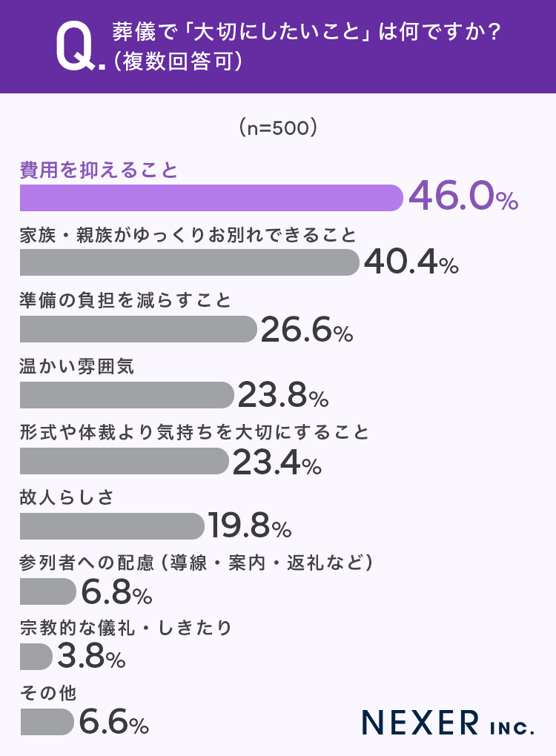Click the 費用を抑えること label
556x756 pixels.
tap(99, 171)
